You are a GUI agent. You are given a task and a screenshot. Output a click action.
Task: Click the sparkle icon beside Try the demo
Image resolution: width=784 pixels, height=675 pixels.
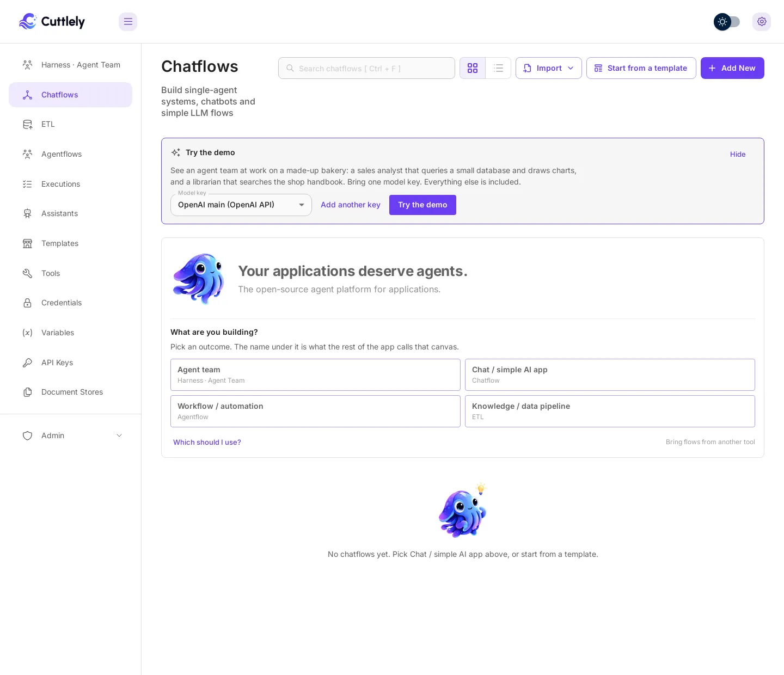(x=176, y=152)
